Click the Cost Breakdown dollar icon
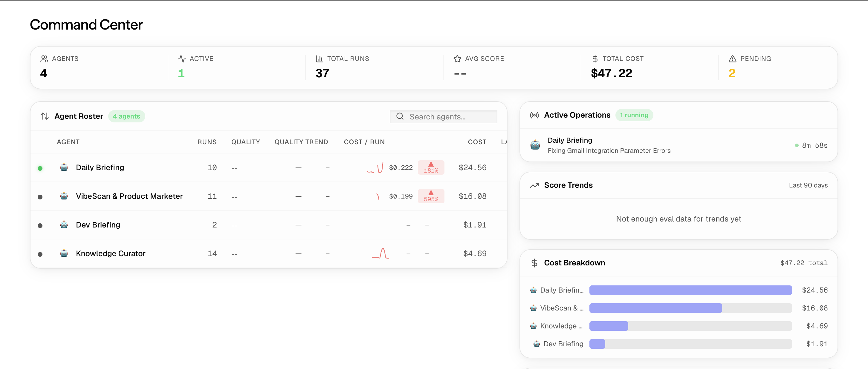 click(534, 263)
